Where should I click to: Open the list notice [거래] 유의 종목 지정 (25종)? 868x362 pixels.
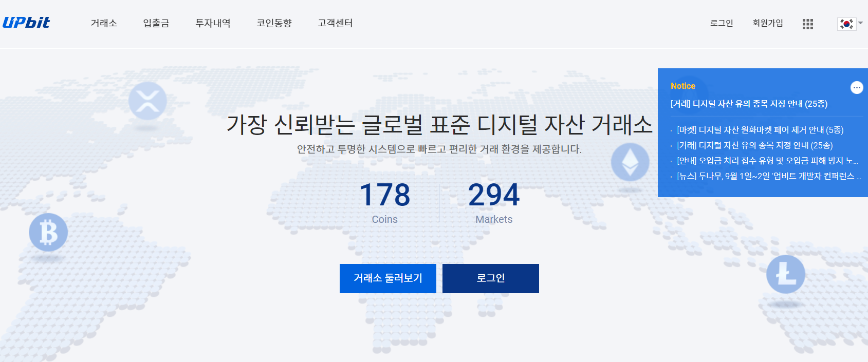click(x=755, y=145)
